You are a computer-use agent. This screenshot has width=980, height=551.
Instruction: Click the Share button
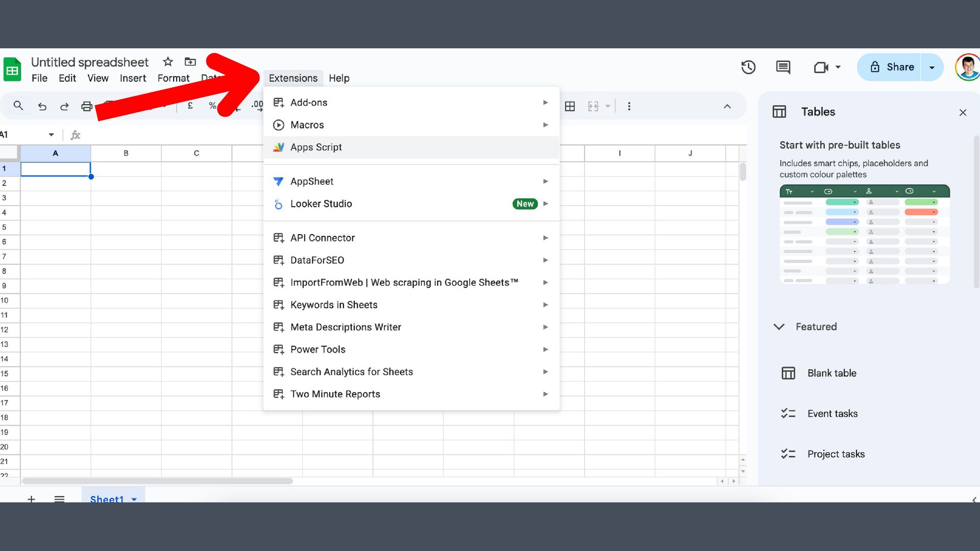[892, 67]
